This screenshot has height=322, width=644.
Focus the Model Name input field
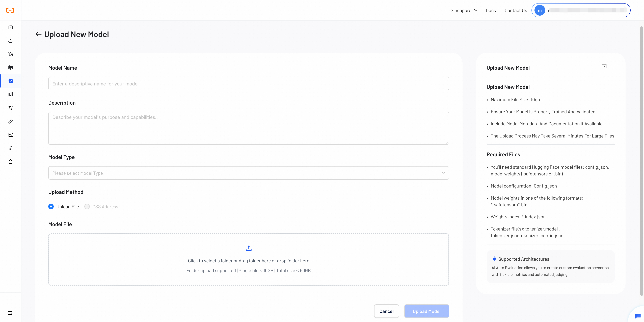pos(249,84)
